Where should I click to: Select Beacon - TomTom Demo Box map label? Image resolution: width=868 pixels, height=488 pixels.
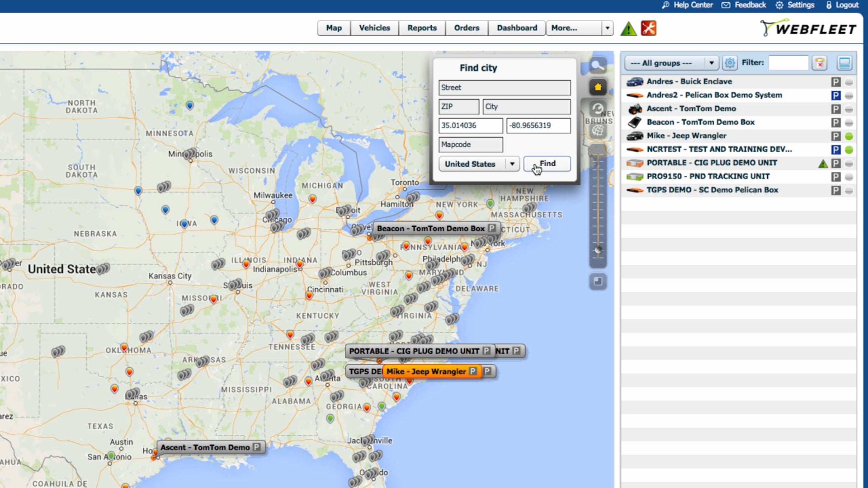tap(436, 229)
